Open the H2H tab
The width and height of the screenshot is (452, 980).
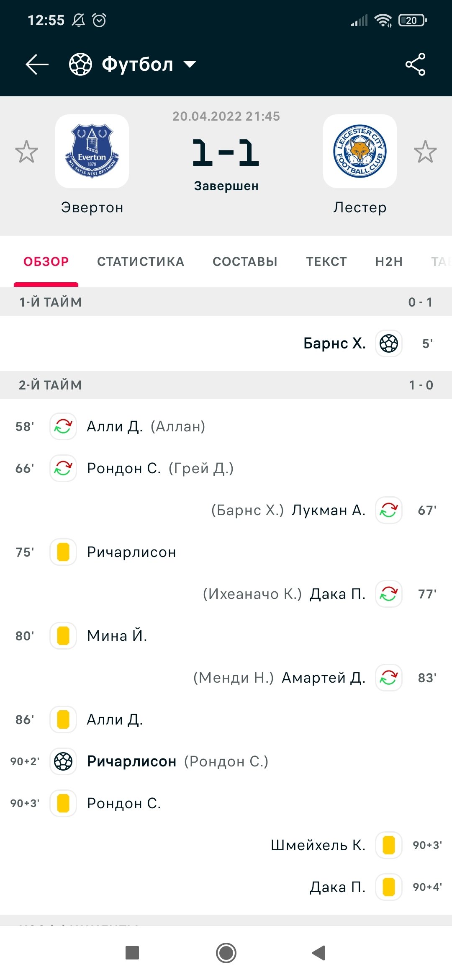pyautogui.click(x=389, y=262)
